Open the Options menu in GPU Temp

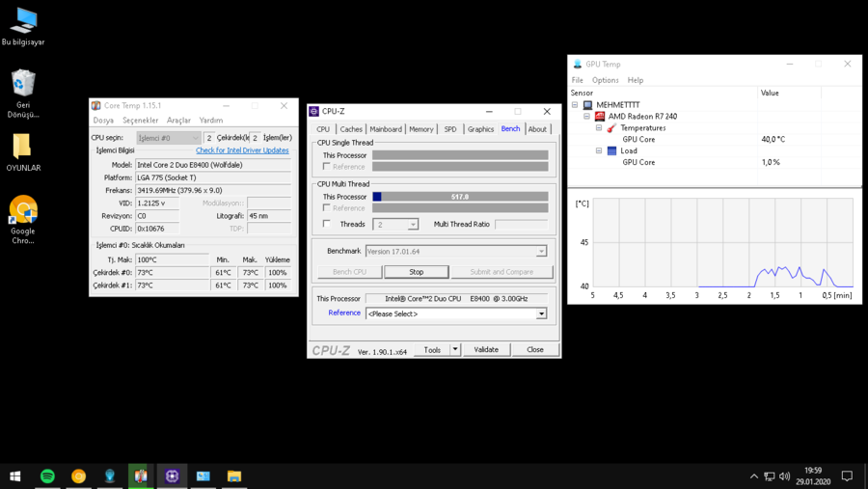point(605,80)
